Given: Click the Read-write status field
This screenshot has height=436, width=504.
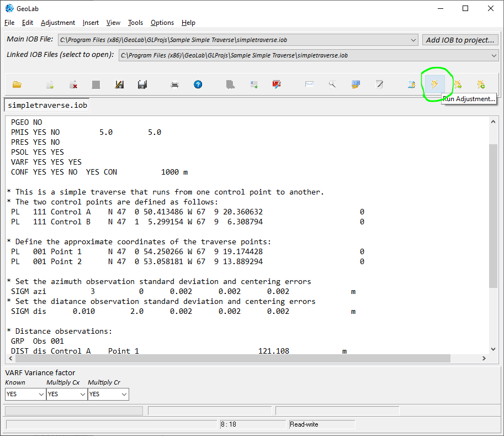Looking at the screenshot, I should [322, 424].
